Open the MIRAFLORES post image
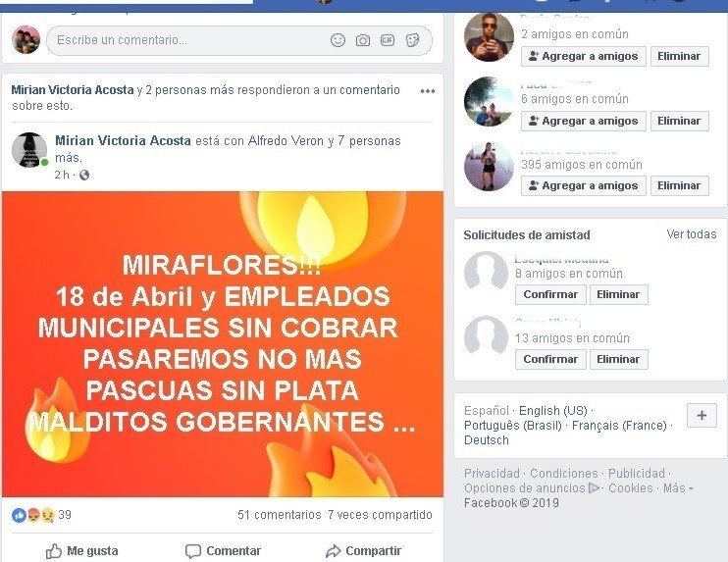The image size is (728, 562). pos(223,344)
